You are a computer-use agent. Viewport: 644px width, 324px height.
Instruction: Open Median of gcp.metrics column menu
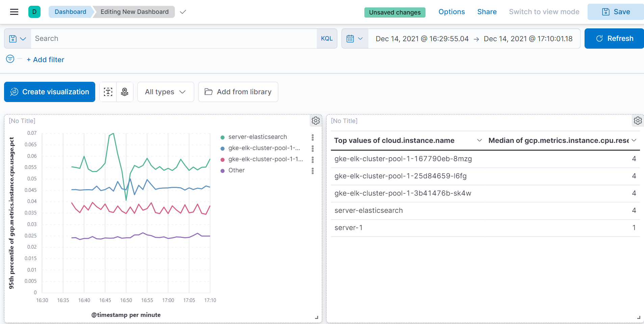pos(634,140)
